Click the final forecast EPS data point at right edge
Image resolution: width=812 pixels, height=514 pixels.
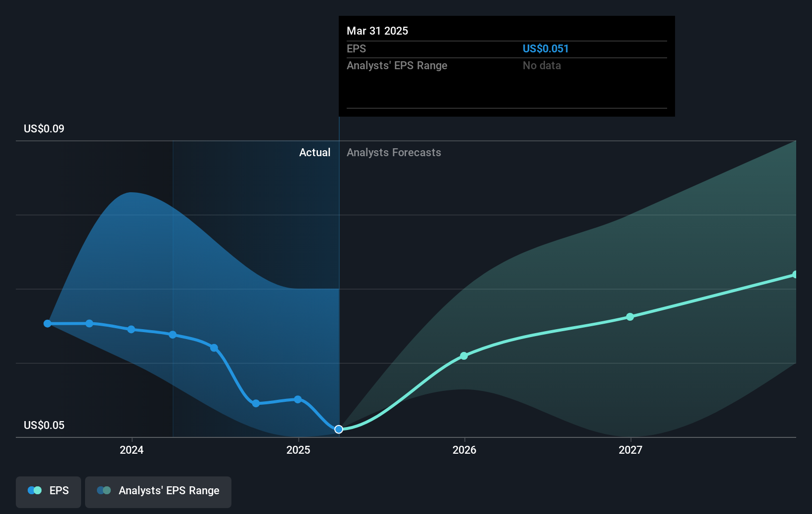795,274
